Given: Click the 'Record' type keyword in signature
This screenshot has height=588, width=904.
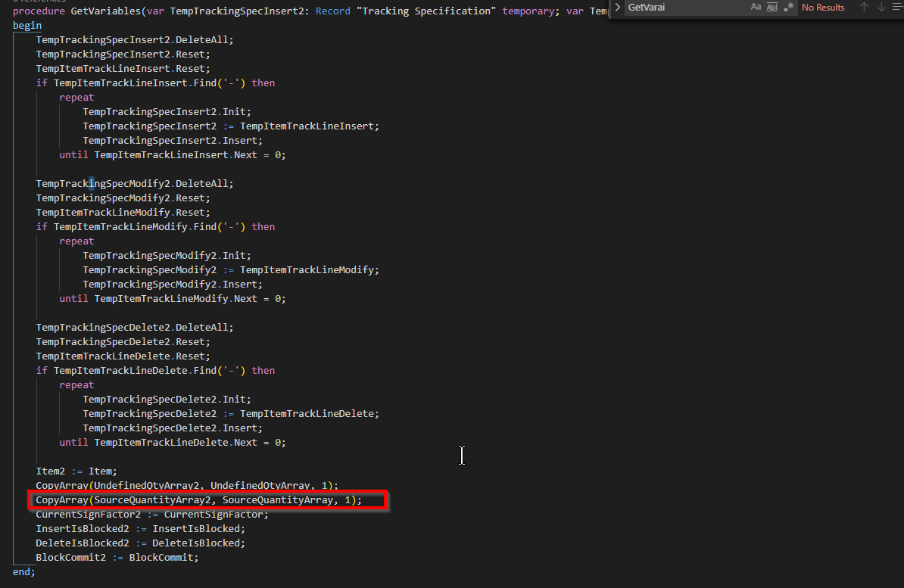Looking at the screenshot, I should [332, 11].
